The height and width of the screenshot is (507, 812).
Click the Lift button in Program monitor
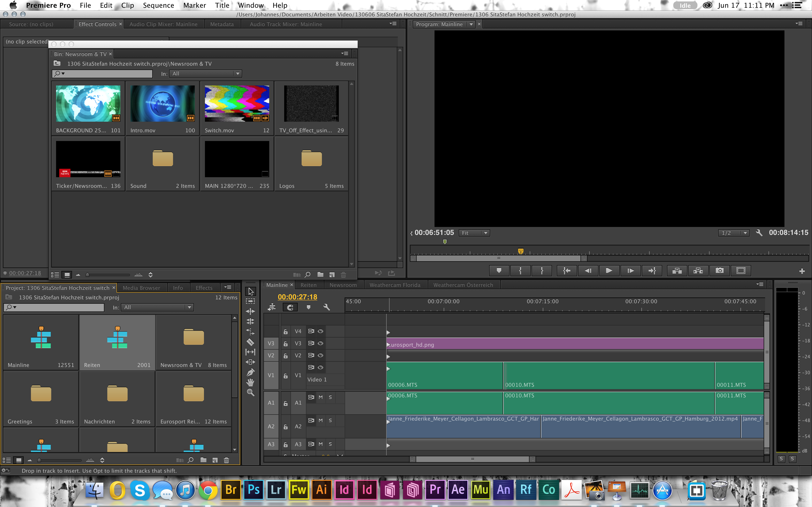677,271
